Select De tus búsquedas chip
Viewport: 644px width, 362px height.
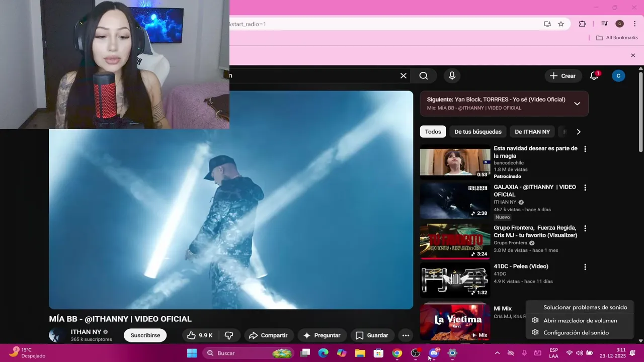478,132
